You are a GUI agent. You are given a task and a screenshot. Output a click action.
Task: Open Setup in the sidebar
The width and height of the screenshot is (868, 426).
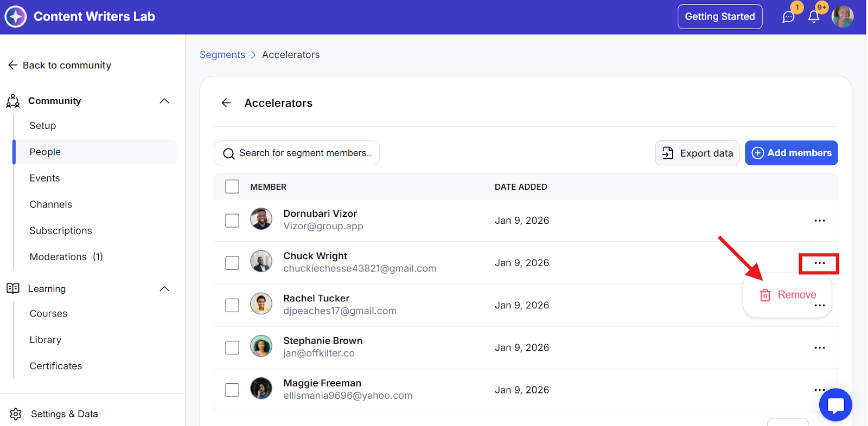(x=43, y=126)
